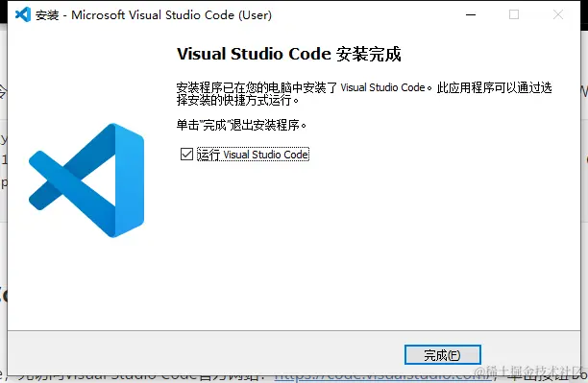Viewport: 588px width, 383px height.
Task: Click the window title 安装 - Microsoft Visual Studio Code (User)
Action: pyautogui.click(x=154, y=15)
